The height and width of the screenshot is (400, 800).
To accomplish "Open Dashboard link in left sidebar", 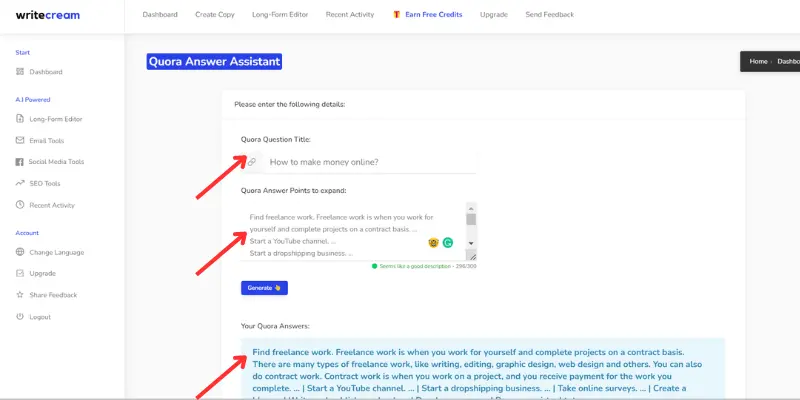I will (x=46, y=72).
